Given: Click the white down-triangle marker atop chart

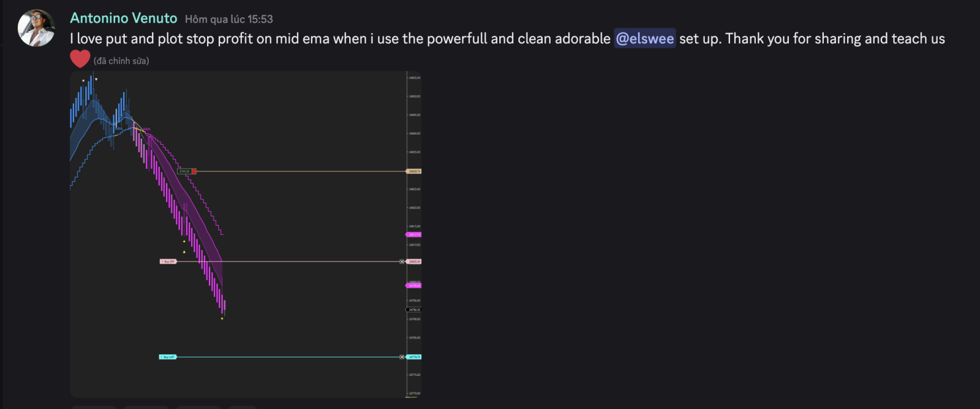Looking at the screenshot, I should coord(96,79).
